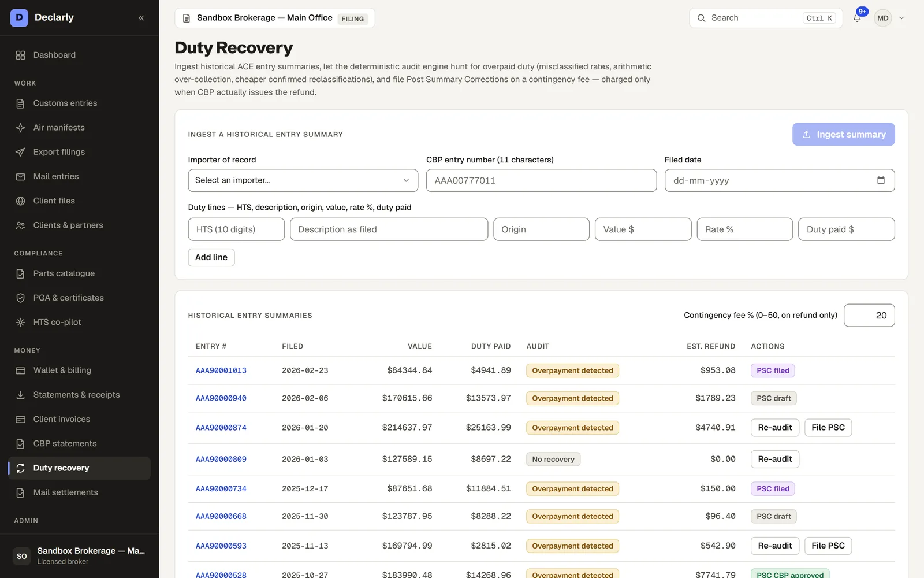Viewport: 924px width, 578px height.
Task: Click the PGA & certificates shield icon
Action: pos(20,298)
